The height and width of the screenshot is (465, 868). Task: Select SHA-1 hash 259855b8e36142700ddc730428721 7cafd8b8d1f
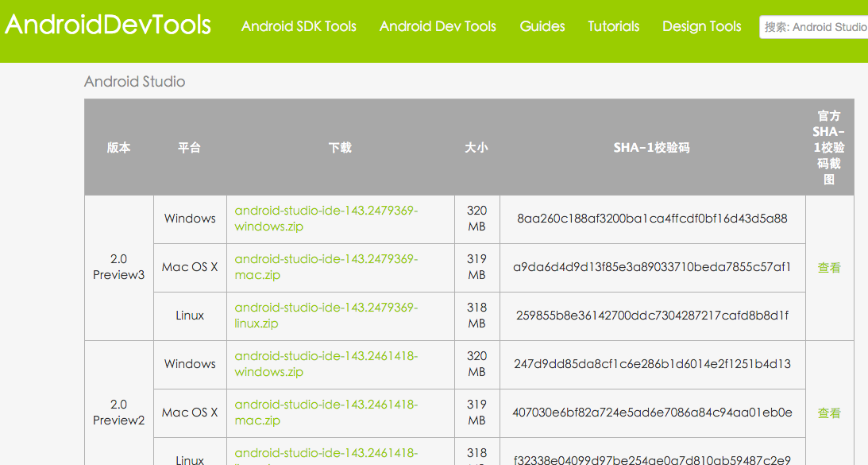tap(652, 316)
